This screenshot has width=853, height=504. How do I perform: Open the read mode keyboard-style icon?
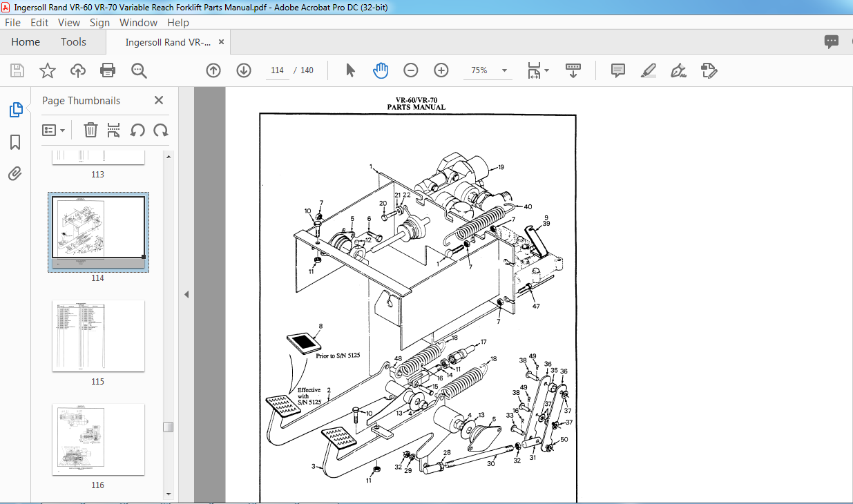tap(573, 70)
